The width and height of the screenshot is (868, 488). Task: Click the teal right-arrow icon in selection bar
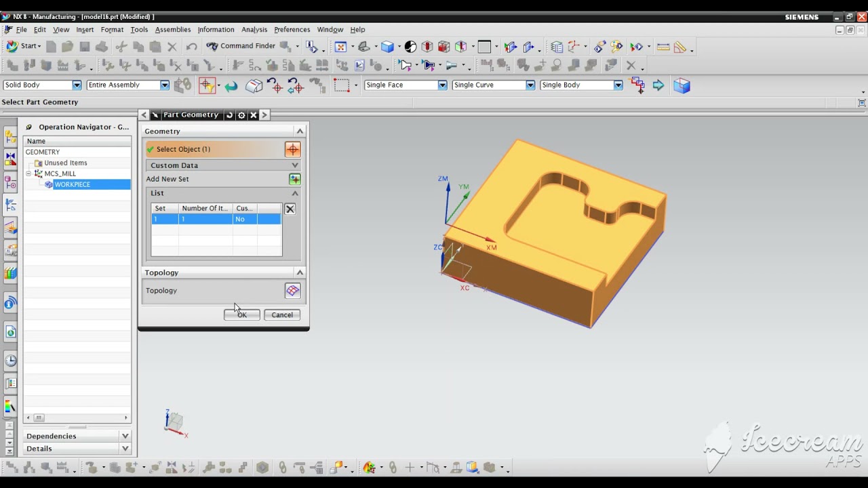(x=658, y=85)
